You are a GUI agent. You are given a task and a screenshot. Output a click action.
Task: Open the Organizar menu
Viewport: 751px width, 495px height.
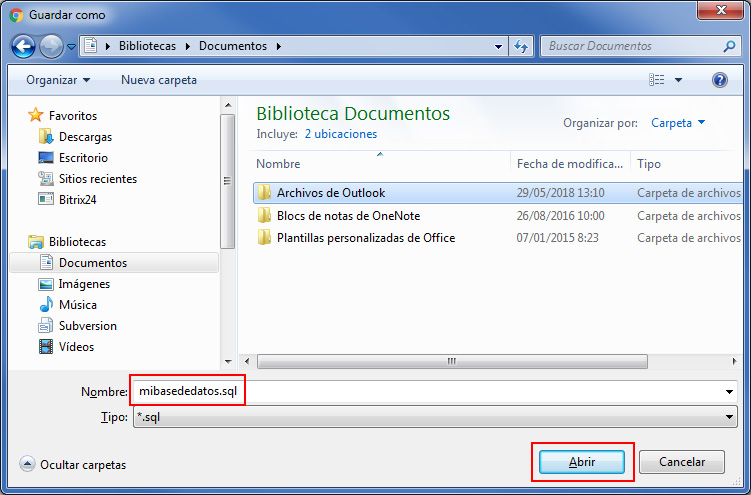58,80
